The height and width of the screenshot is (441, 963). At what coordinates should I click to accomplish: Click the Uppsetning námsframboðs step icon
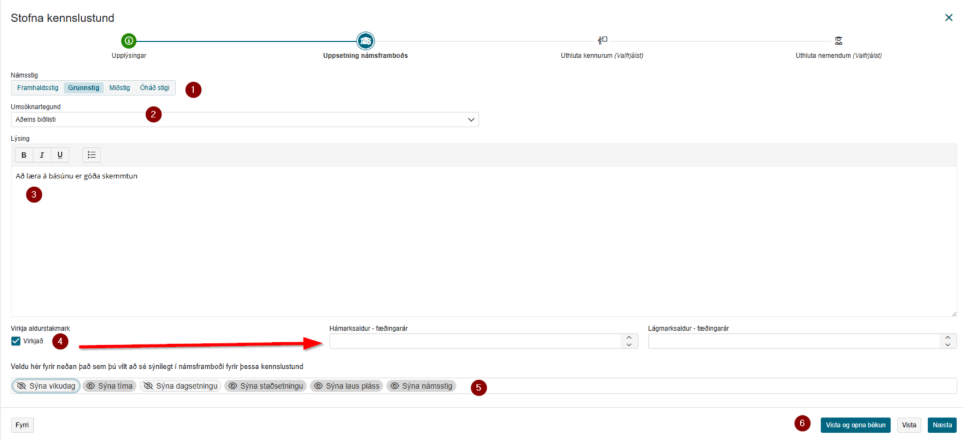coord(365,41)
